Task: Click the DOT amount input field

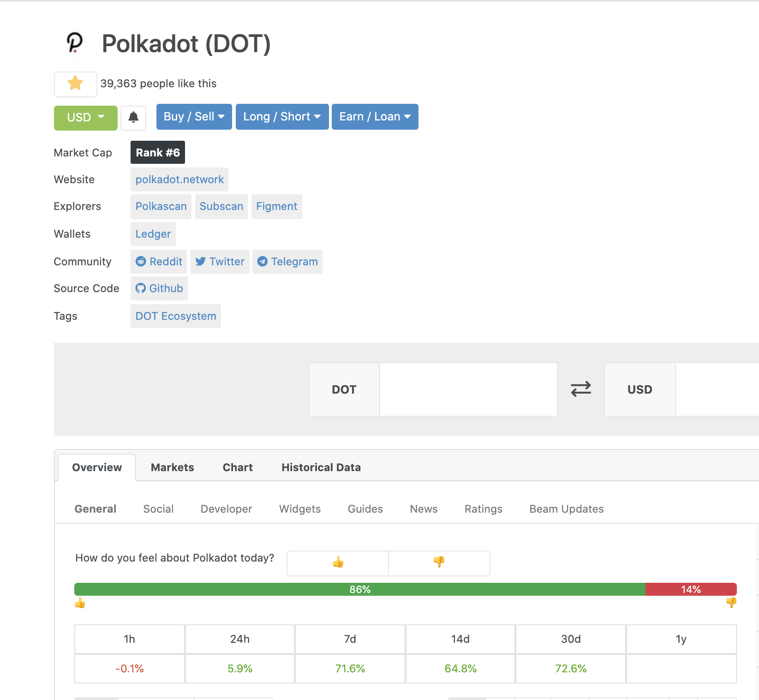Action: pyautogui.click(x=468, y=389)
